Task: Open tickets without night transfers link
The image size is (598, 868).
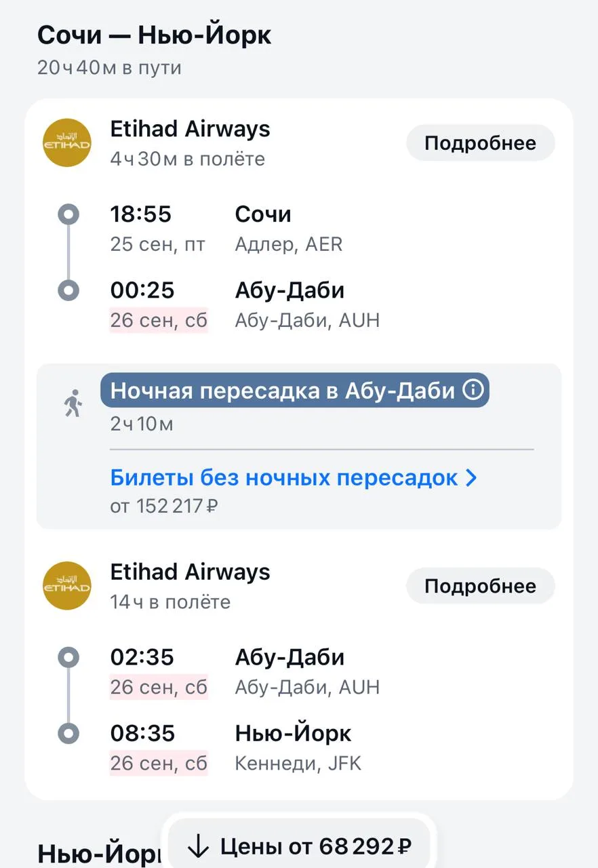Action: (284, 477)
